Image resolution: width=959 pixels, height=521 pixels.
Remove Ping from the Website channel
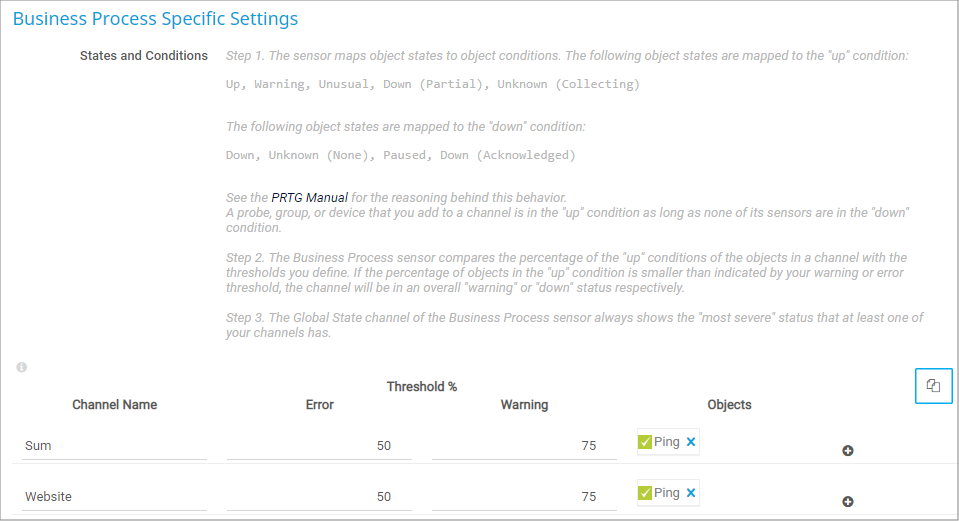(691, 493)
